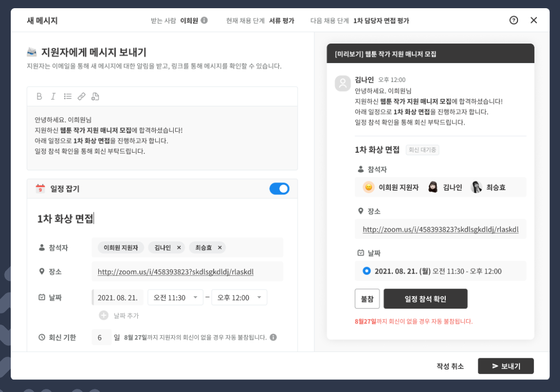Click recipient name 이희원 in header
The image size is (560, 392).
point(189,20)
